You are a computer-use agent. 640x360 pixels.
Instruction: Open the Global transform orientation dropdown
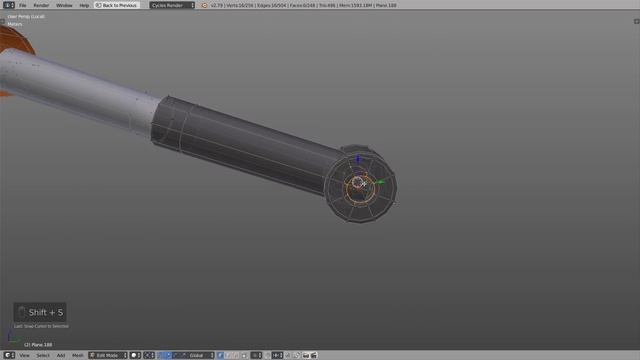coord(201,356)
